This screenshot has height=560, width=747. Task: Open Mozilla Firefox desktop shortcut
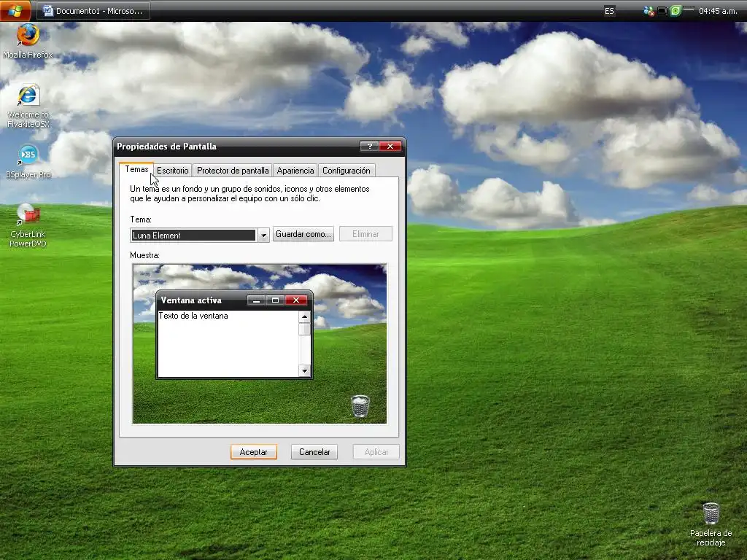click(28, 42)
